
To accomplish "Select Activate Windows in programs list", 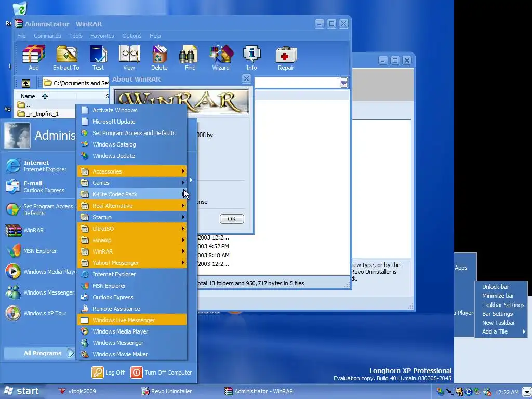I will click(x=132, y=110).
